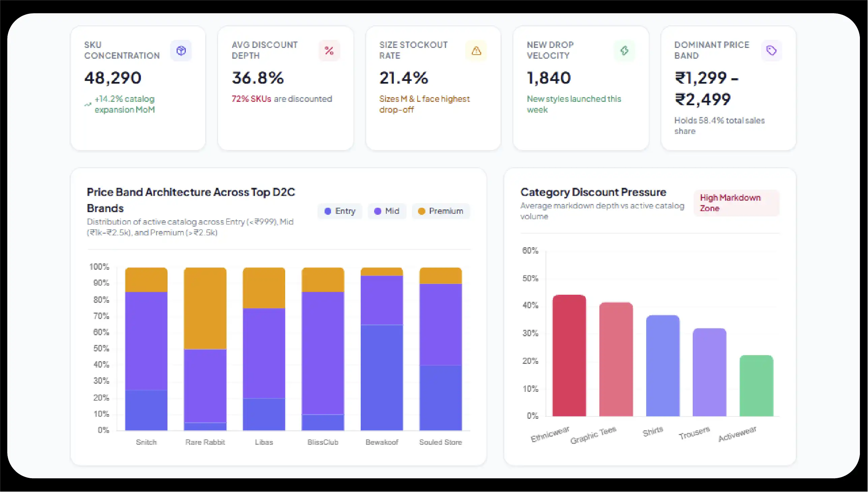The image size is (868, 492).
Task: Click the Rare Rabbit axis label
Action: 205,442
